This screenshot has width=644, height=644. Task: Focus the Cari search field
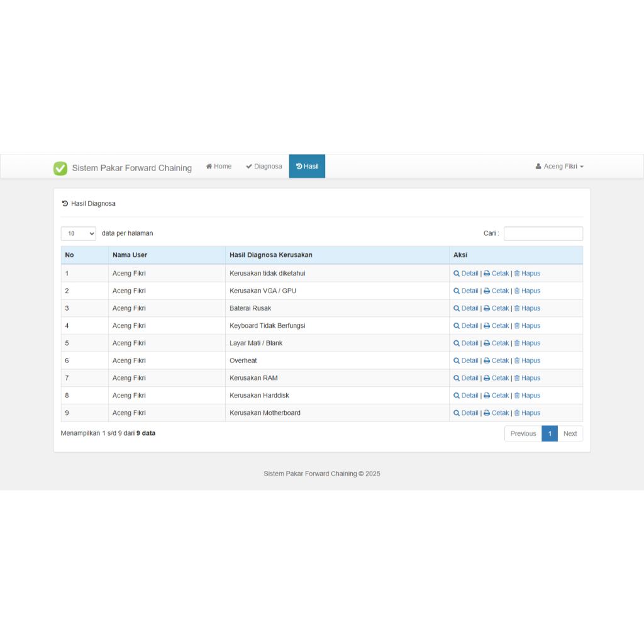pos(543,234)
